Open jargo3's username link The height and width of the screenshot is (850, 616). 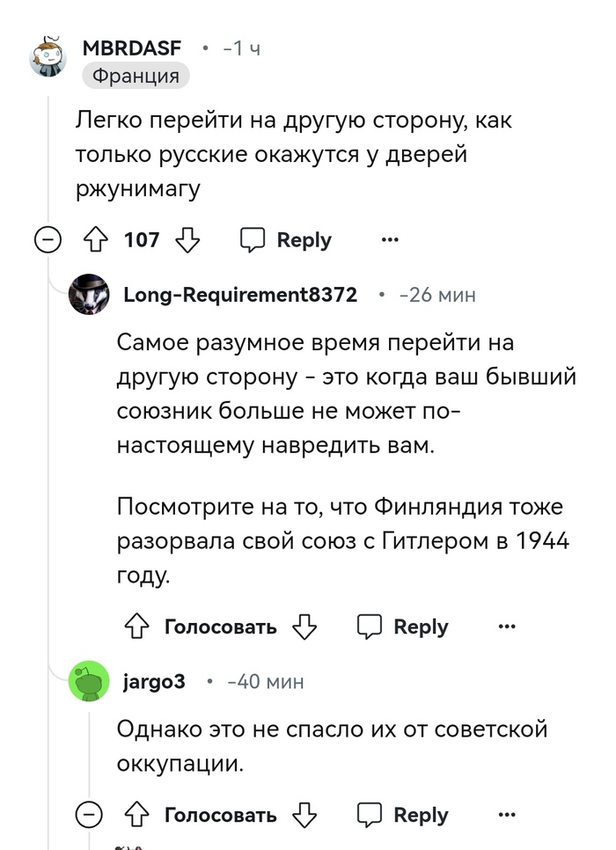152,681
